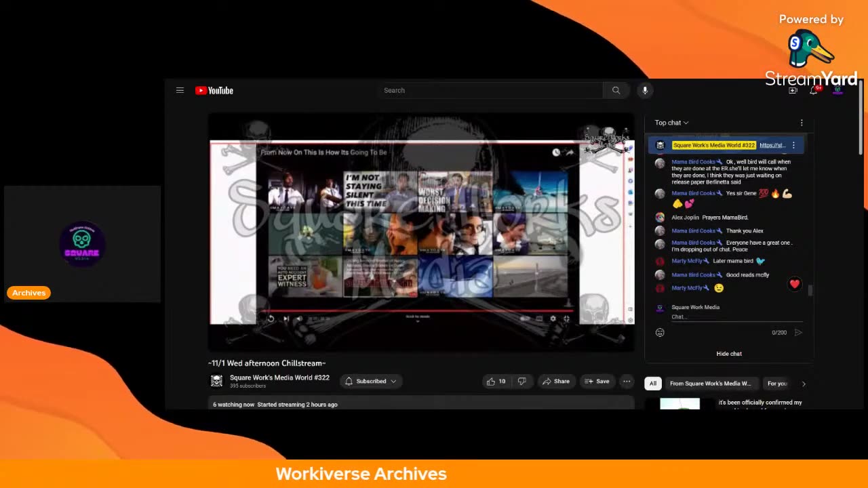Replay the video in player
Screen dimensions: 868x488
pyautogui.click(x=271, y=319)
